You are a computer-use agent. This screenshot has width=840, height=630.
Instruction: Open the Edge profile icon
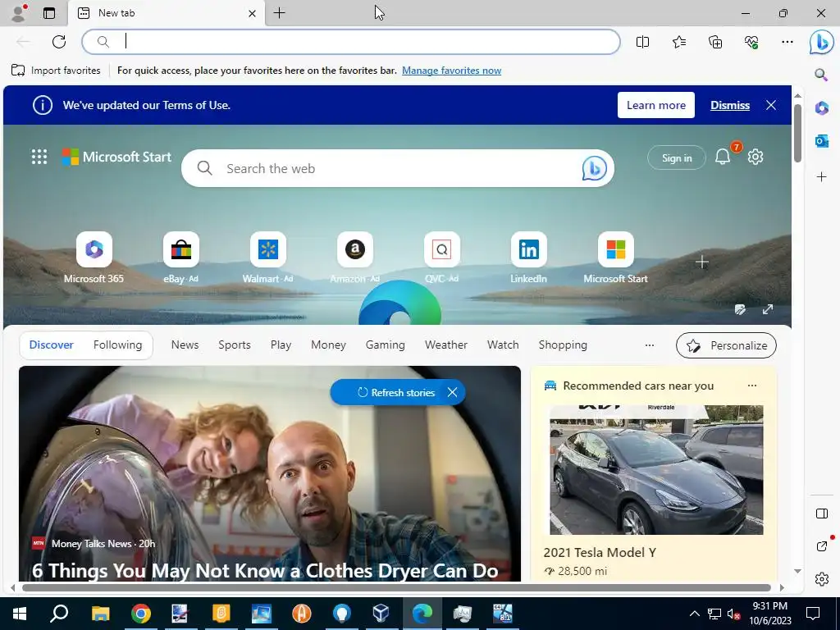click(x=18, y=13)
